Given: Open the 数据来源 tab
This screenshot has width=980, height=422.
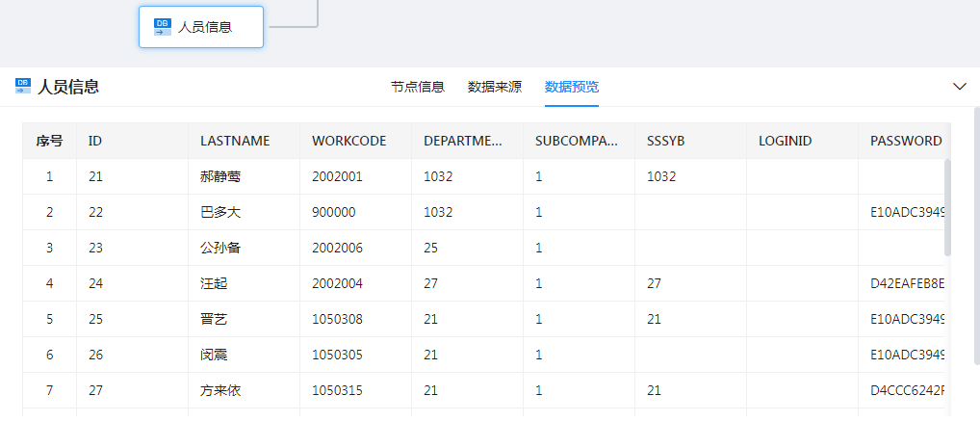Looking at the screenshot, I should pos(494,87).
